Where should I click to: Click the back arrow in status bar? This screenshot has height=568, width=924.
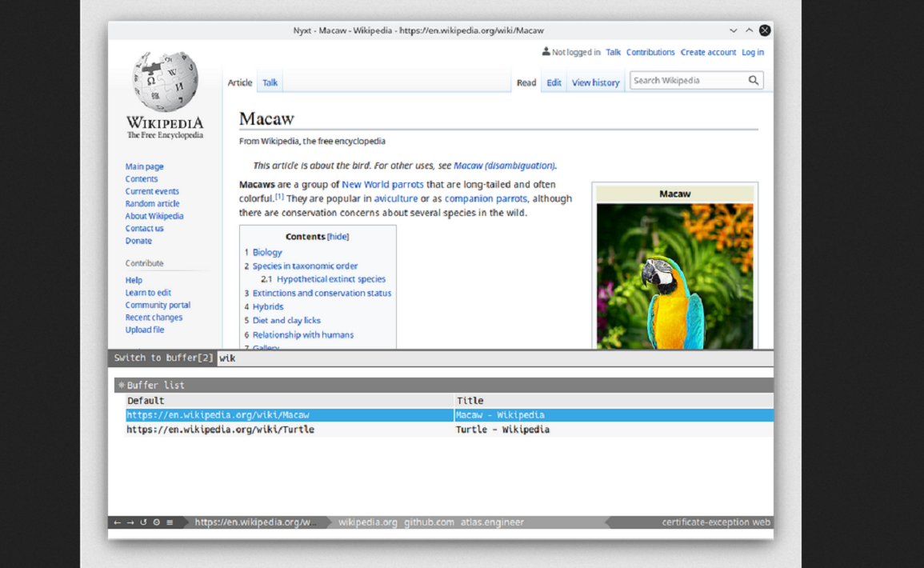point(118,522)
